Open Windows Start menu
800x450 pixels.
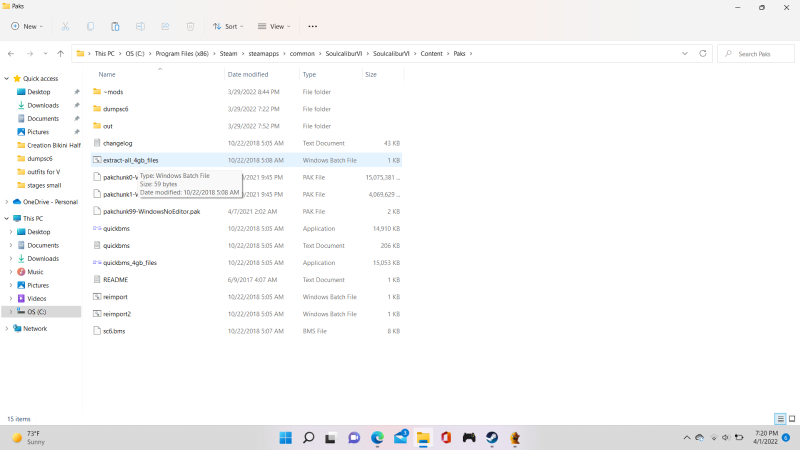tap(286, 438)
